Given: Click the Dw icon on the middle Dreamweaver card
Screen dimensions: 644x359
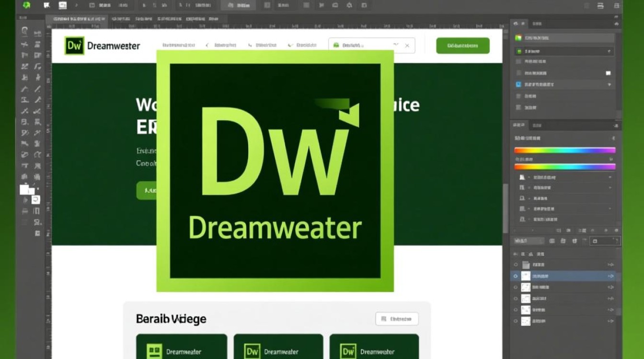Looking at the screenshot, I should tap(252, 351).
